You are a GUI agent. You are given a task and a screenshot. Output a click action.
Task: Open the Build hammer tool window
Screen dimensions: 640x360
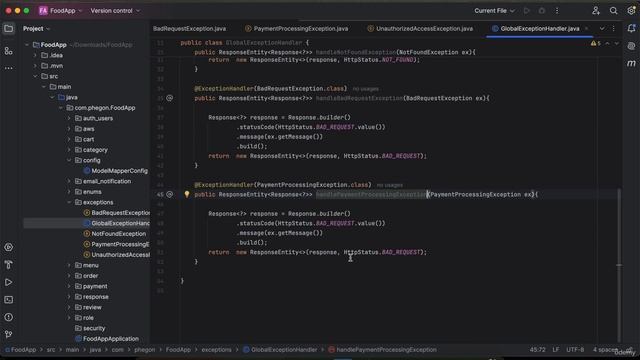tap(9, 264)
